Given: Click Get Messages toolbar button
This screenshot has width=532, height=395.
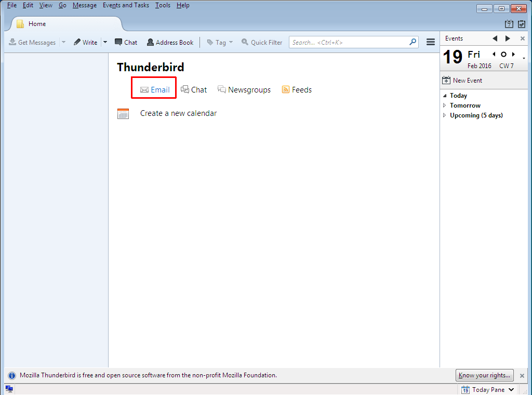Looking at the screenshot, I should (x=32, y=43).
